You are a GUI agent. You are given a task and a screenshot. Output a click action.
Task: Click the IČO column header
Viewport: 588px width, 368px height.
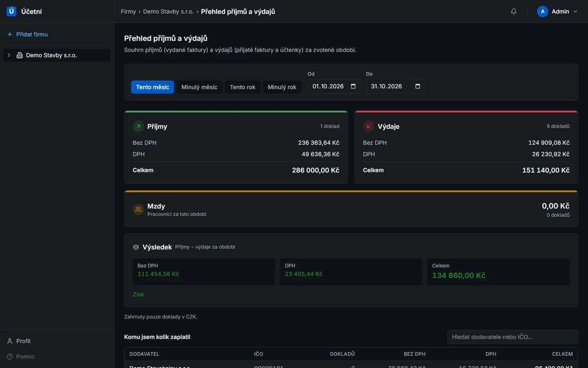coord(258,354)
